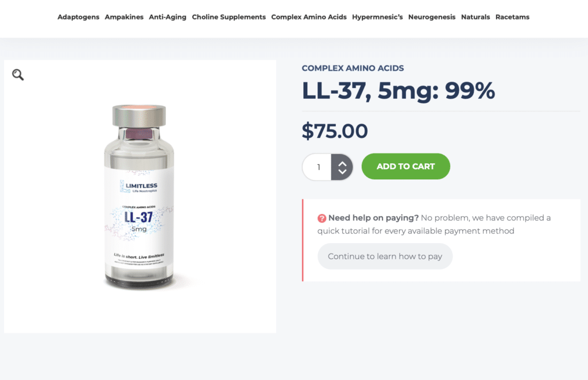588x380 pixels.
Task: Click the LL-37 vial product image
Action: pos(139,197)
